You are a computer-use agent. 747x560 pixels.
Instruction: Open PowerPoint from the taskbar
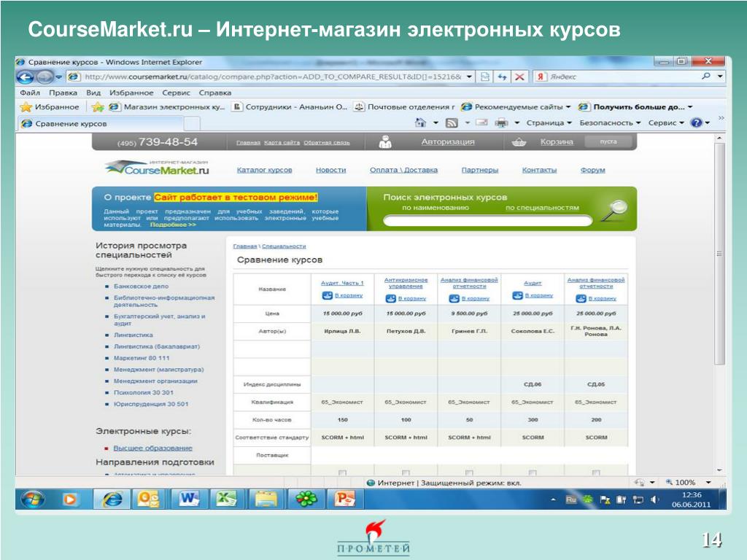click(344, 499)
